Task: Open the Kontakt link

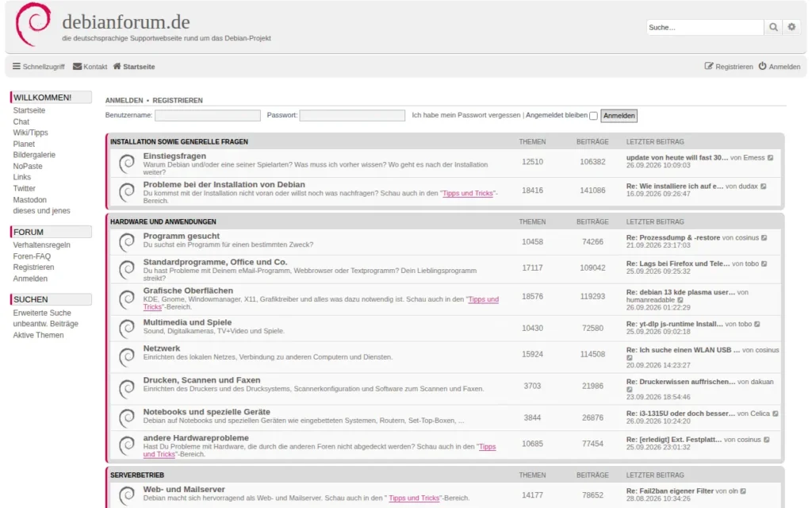Action: 90,67
